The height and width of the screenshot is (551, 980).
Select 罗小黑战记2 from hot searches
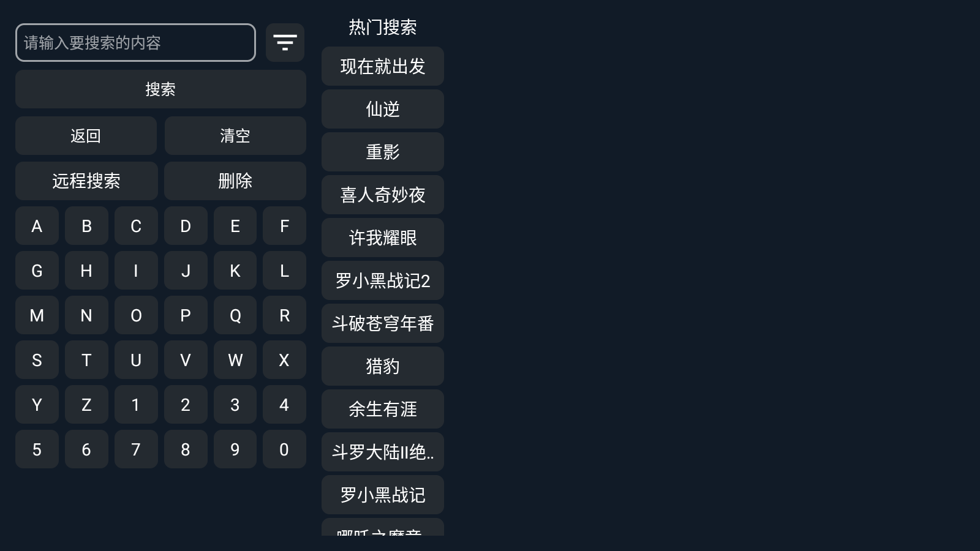[x=382, y=280]
